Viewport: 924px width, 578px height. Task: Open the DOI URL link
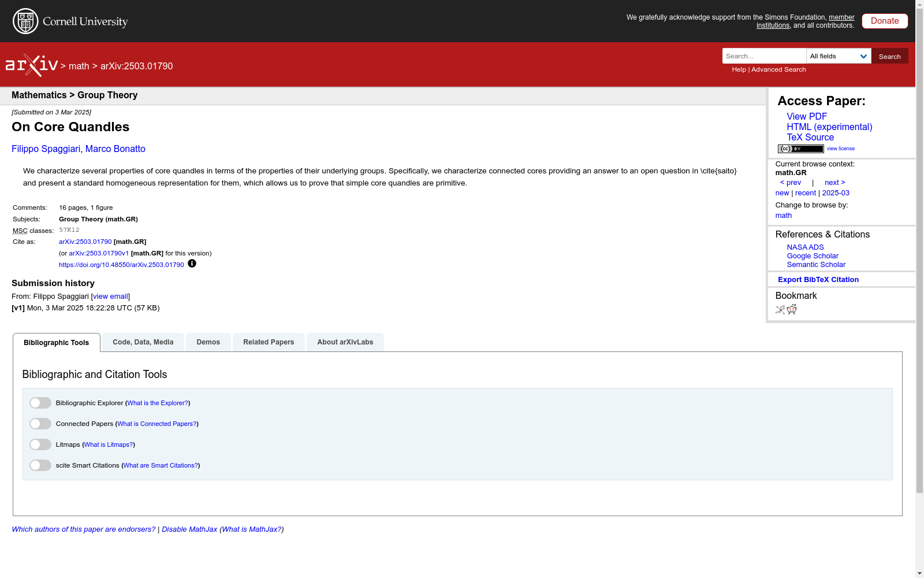[x=121, y=265]
